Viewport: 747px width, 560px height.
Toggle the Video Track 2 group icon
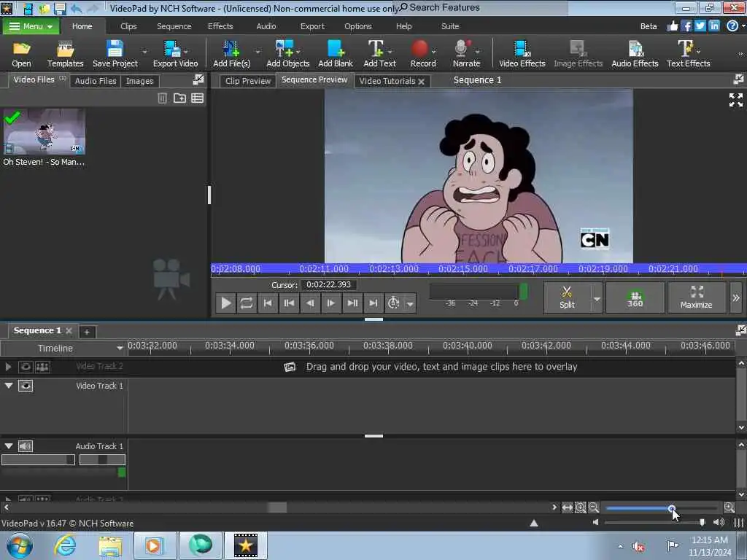pyautogui.click(x=42, y=367)
